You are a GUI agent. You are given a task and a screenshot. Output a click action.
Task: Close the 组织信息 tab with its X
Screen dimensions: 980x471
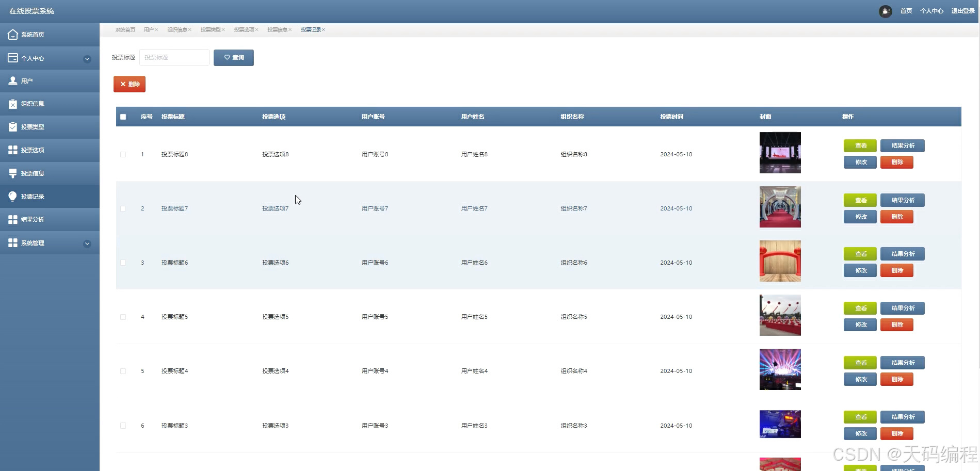[x=190, y=30]
